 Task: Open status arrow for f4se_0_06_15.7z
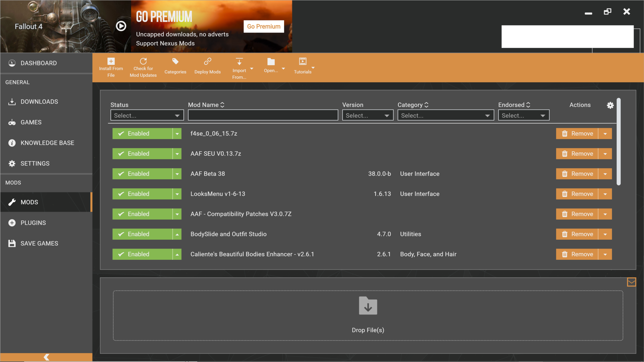click(177, 134)
